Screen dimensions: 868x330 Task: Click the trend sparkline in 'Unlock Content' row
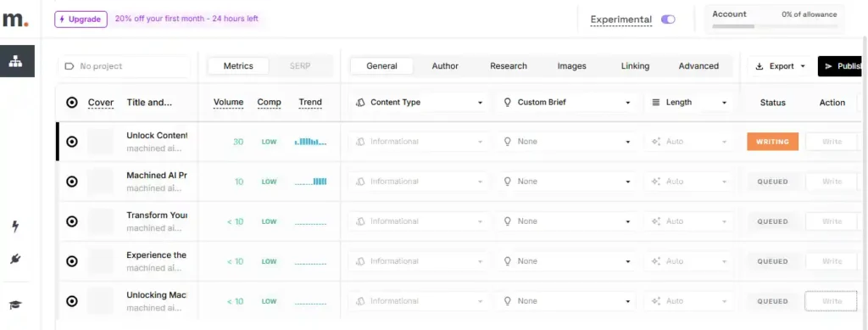click(x=310, y=142)
